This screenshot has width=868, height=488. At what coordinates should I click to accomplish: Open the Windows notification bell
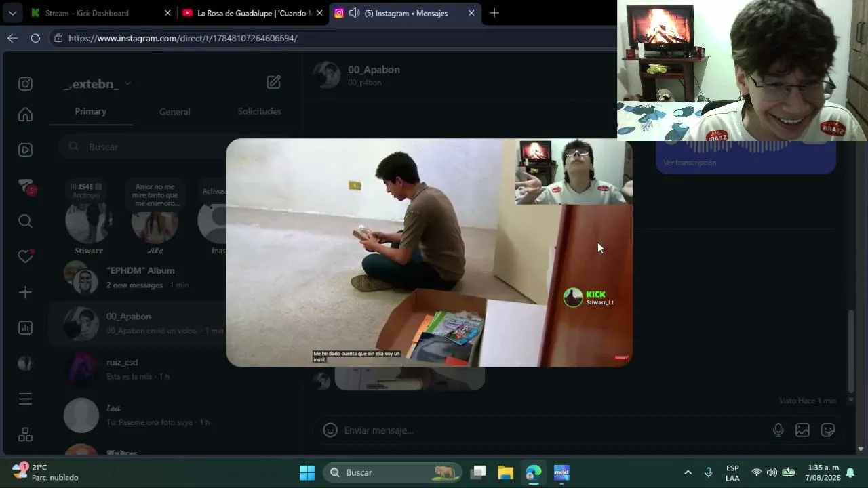850,472
